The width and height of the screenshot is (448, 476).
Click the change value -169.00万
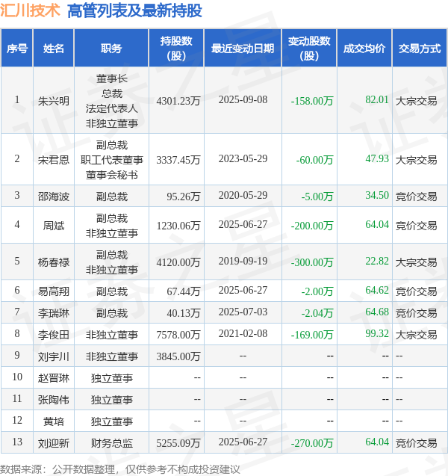point(312,335)
